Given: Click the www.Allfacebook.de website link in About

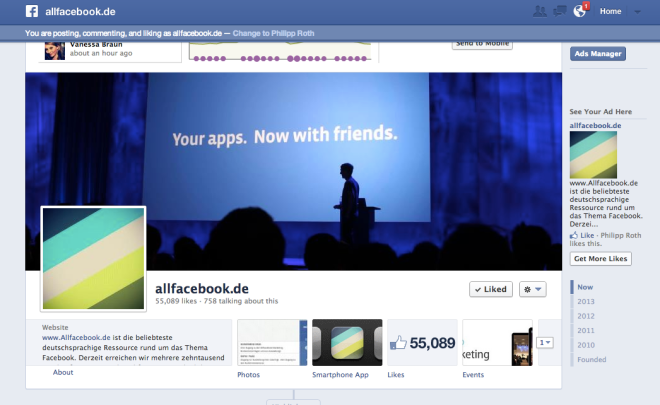Looking at the screenshot, I should (x=76, y=337).
